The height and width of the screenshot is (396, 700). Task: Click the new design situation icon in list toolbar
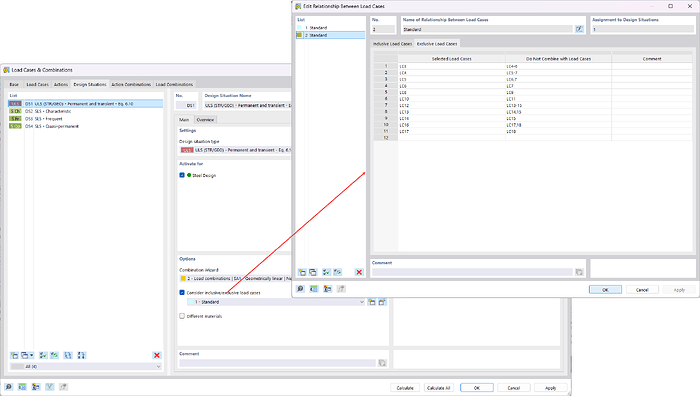point(15,355)
